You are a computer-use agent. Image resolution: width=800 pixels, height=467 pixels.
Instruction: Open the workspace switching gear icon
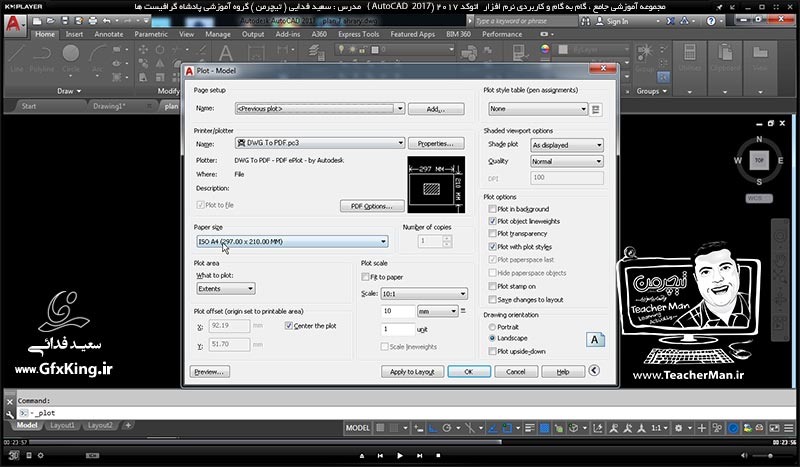tap(679, 428)
